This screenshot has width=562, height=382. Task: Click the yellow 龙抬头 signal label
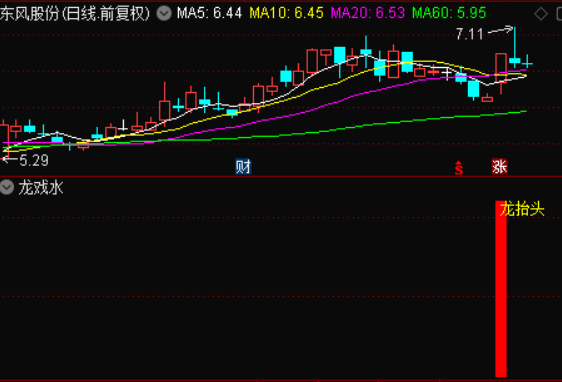[522, 209]
